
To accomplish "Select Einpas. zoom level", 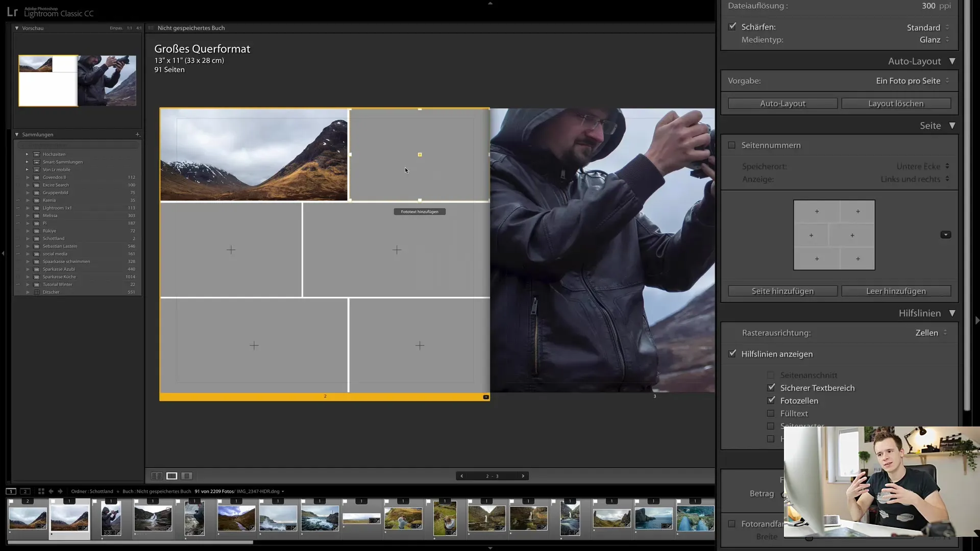I will point(116,28).
